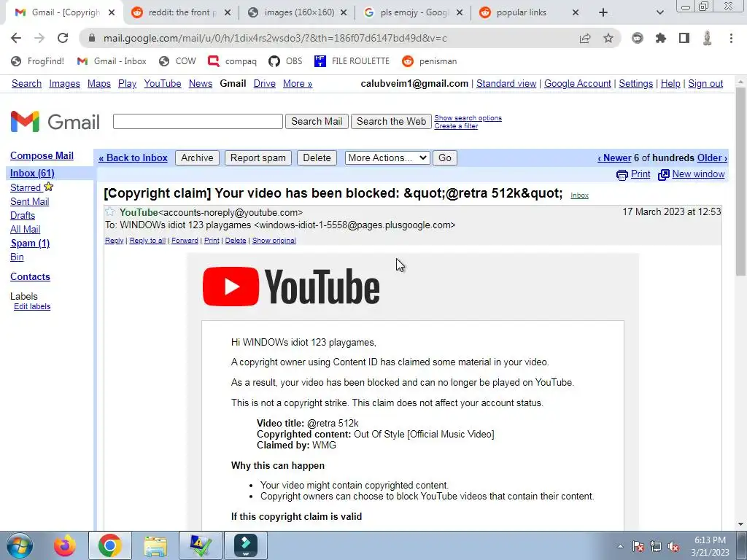
Task: Close the popular links tab
Action: (576, 12)
